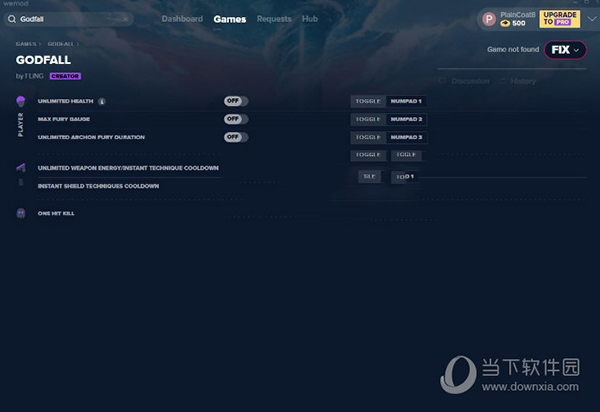Click the 500 coins icon
This screenshot has width=600, height=412.
[x=505, y=23]
